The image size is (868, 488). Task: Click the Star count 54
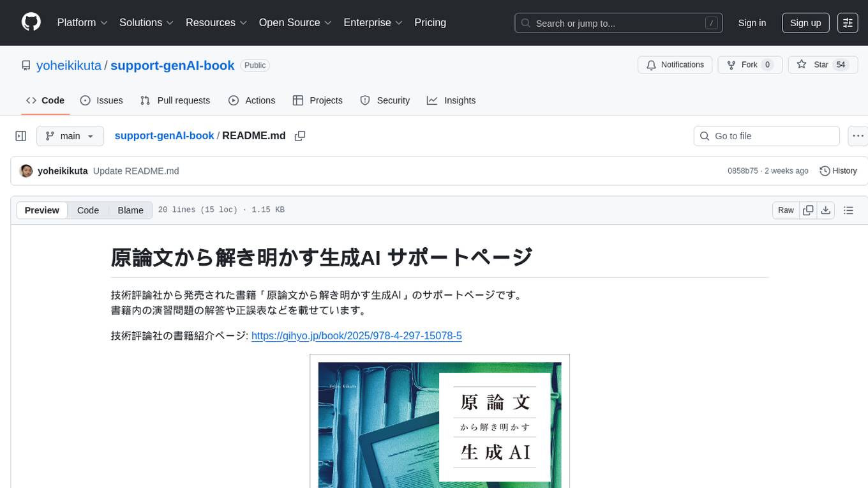tap(841, 65)
